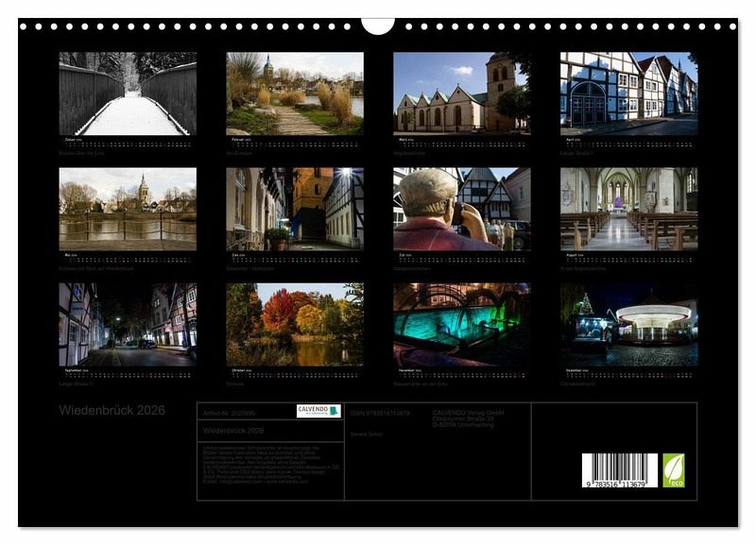This screenshot has height=545, width=756.
Task: Click the CALVENDO logo
Action: pos(318,411)
